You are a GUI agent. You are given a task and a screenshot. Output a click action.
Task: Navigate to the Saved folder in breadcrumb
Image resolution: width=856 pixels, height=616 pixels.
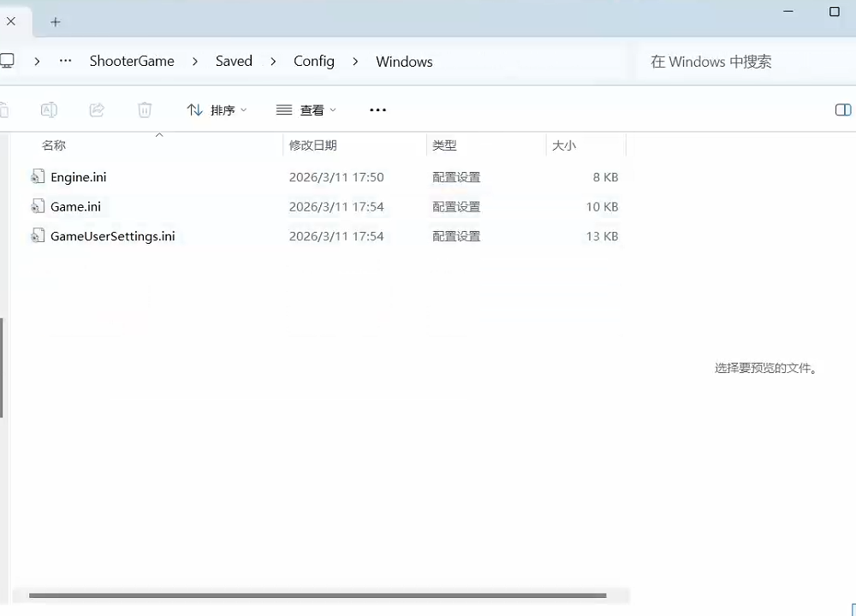(x=234, y=62)
